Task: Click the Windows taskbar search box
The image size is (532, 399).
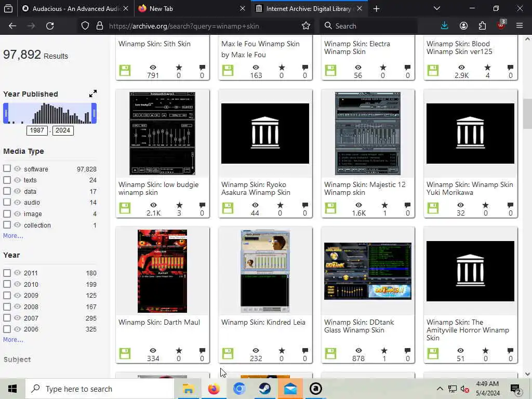Action: 99,389
